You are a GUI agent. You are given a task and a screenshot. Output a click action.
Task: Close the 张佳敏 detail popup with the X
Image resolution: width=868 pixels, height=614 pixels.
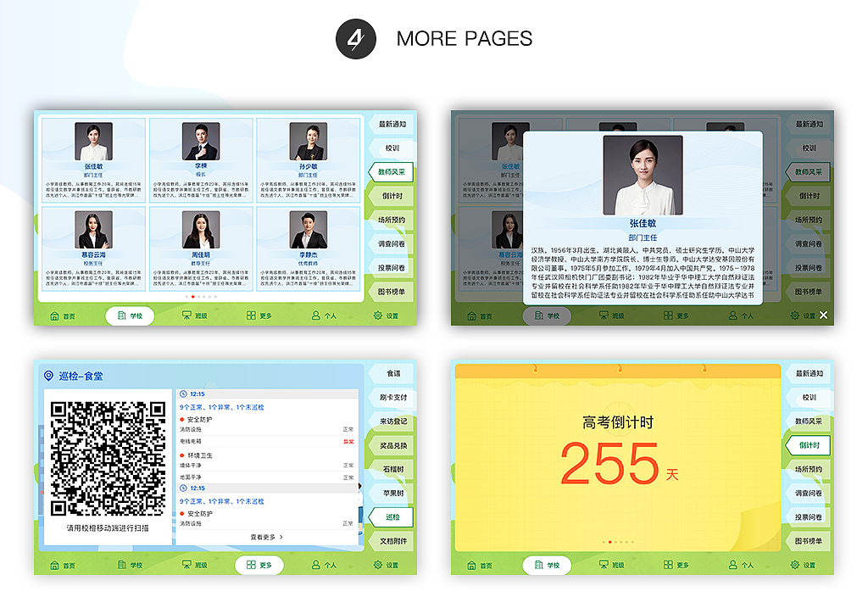pos(824,315)
